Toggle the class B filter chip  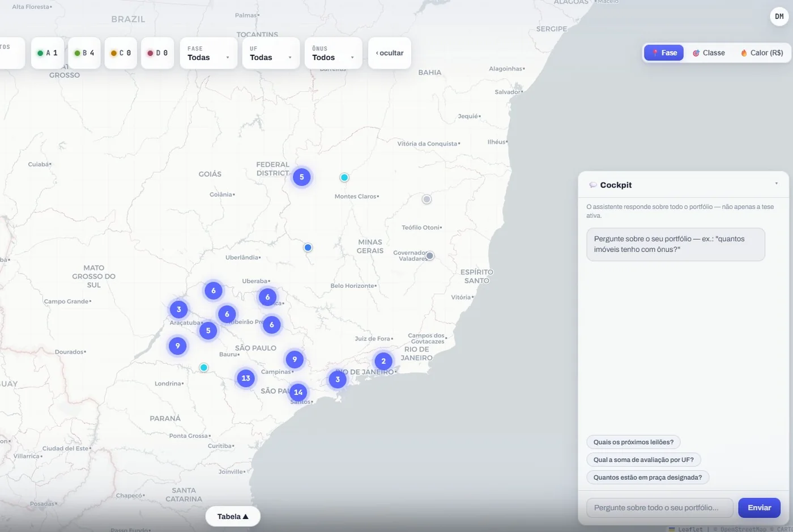pyautogui.click(x=84, y=53)
